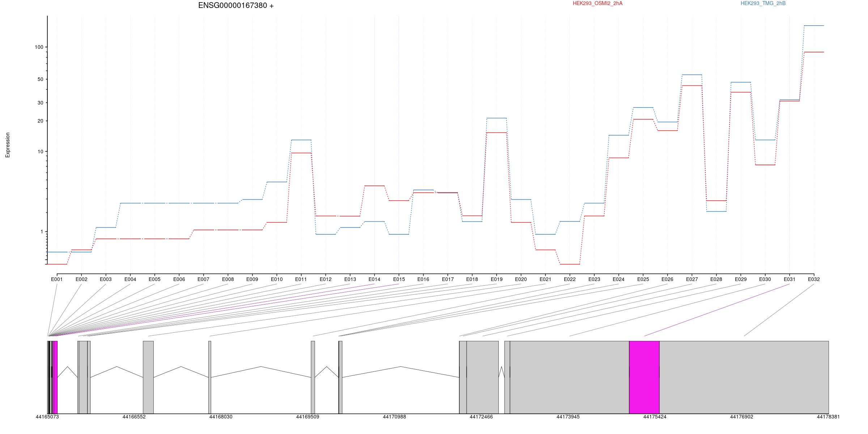Click exon label E029

pos(741,279)
